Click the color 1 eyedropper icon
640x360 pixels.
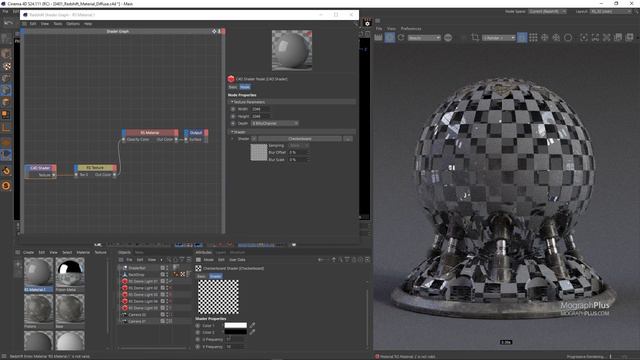(x=252, y=325)
